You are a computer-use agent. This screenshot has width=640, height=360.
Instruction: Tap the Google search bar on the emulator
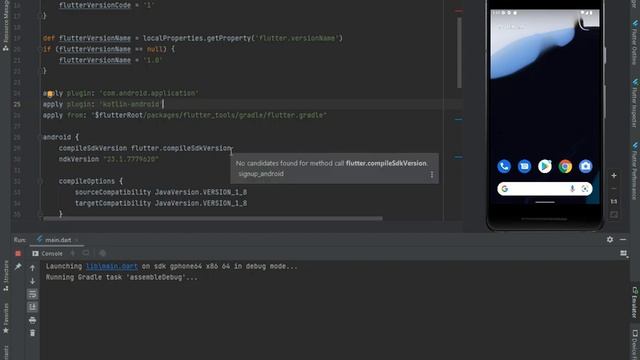[x=544, y=189]
